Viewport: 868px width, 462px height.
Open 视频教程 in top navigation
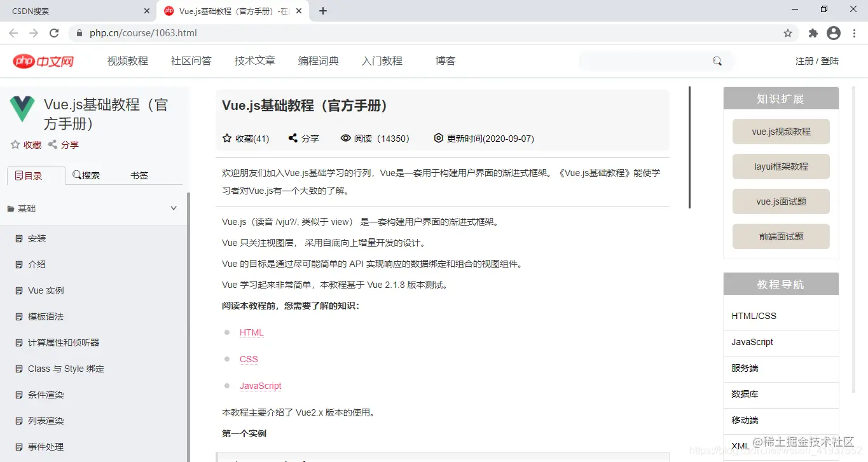[128, 61]
